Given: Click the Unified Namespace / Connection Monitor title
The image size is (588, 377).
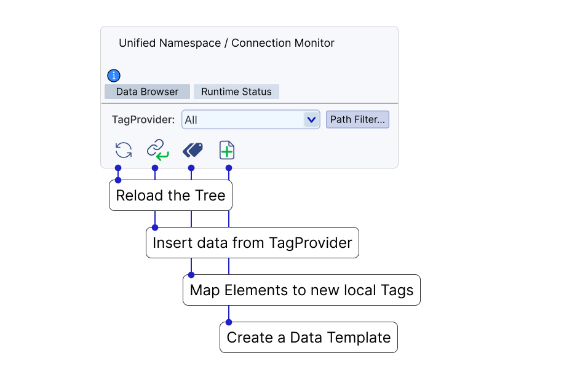Looking at the screenshot, I should [x=226, y=43].
